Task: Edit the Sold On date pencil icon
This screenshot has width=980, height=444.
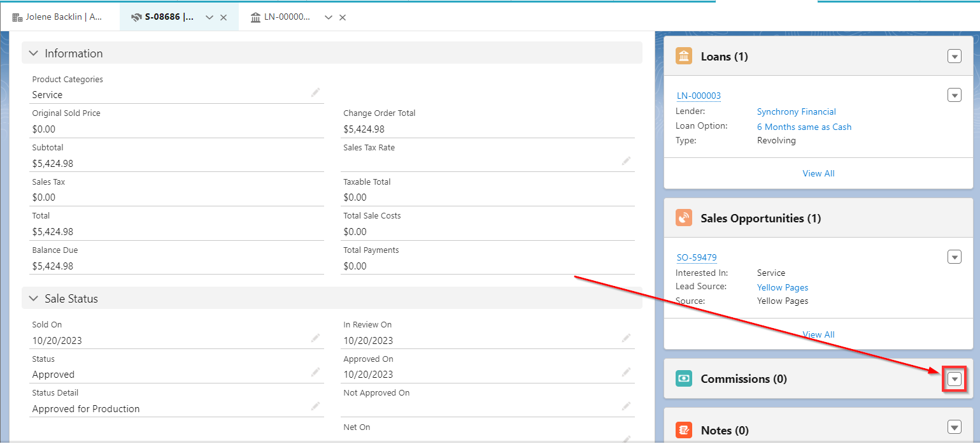Action: [x=315, y=338]
